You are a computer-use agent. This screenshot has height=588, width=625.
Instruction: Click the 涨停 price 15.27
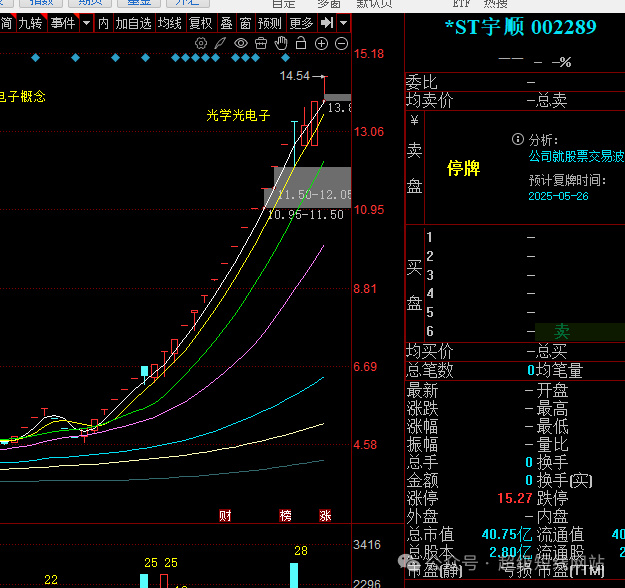click(515, 498)
